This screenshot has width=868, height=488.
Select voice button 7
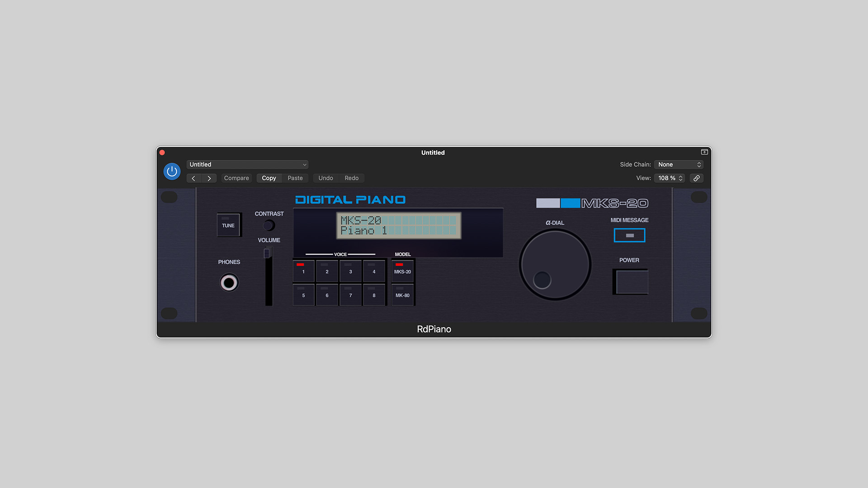(x=350, y=295)
